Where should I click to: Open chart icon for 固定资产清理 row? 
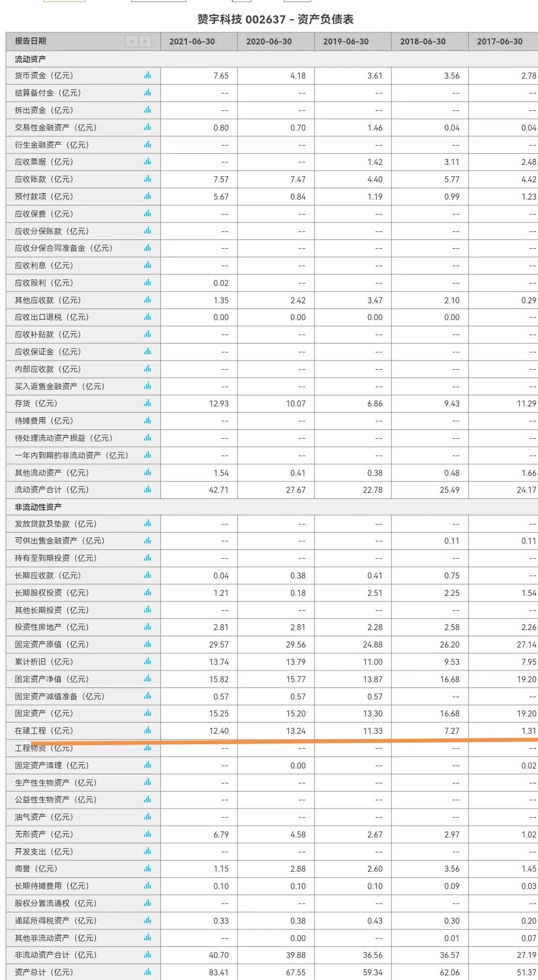coord(148,764)
